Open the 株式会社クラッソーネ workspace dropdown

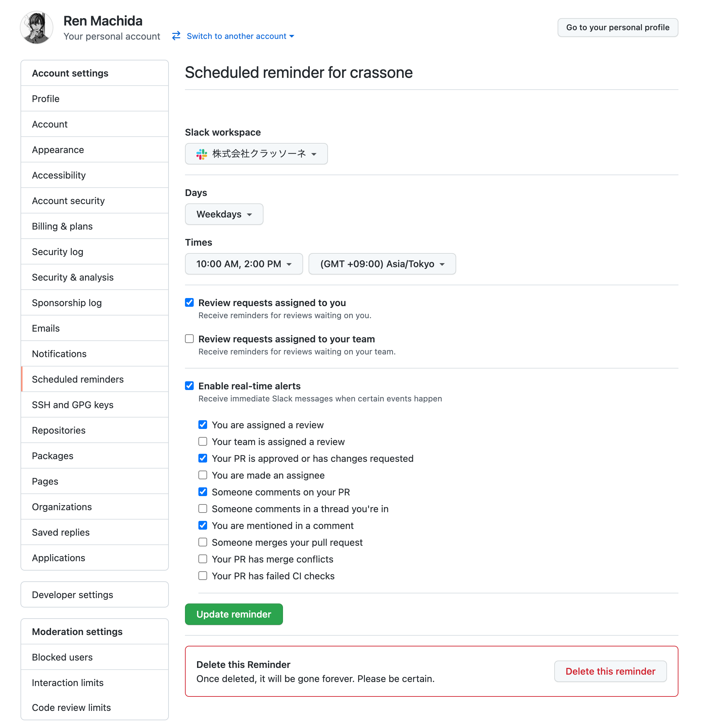click(256, 153)
